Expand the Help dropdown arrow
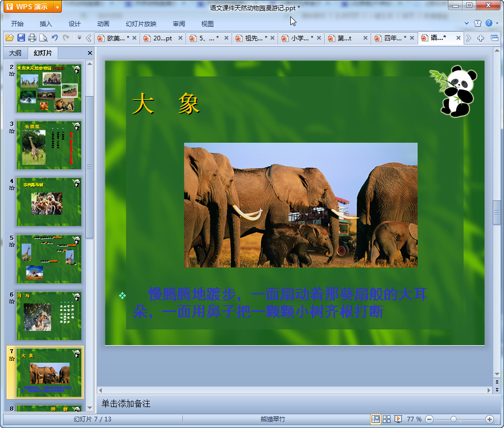Image resolution: width=504 pixels, height=428 pixels. (497, 23)
